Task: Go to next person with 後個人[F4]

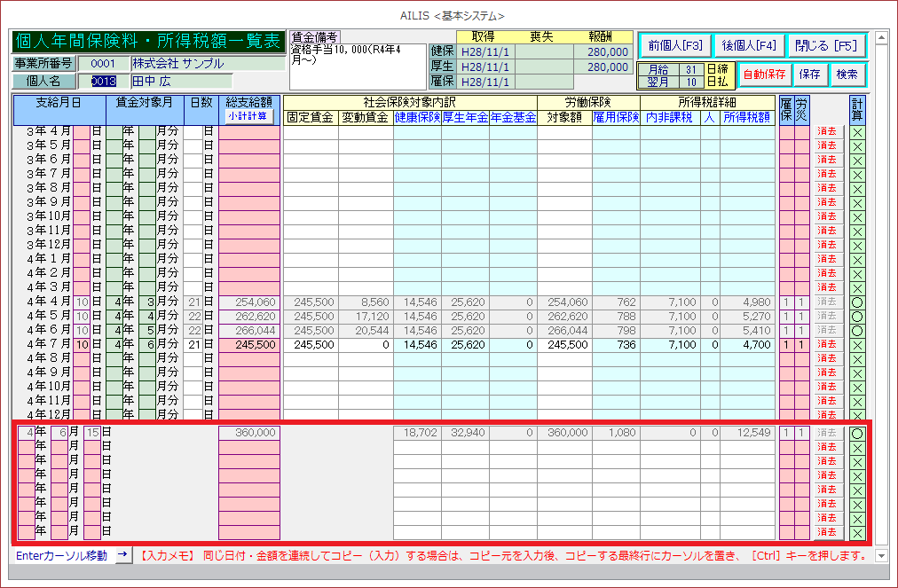Action: point(749,45)
